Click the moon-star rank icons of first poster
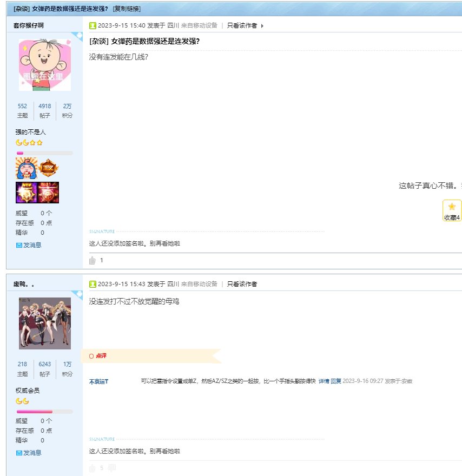Image resolution: width=462 pixels, height=476 pixels. pyautogui.click(x=29, y=142)
